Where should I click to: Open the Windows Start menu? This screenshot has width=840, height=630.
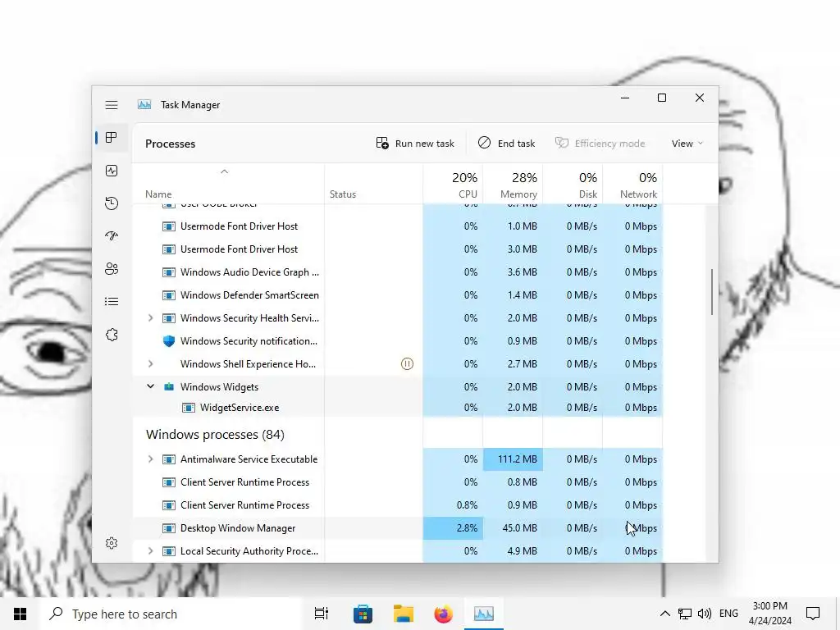click(20, 614)
